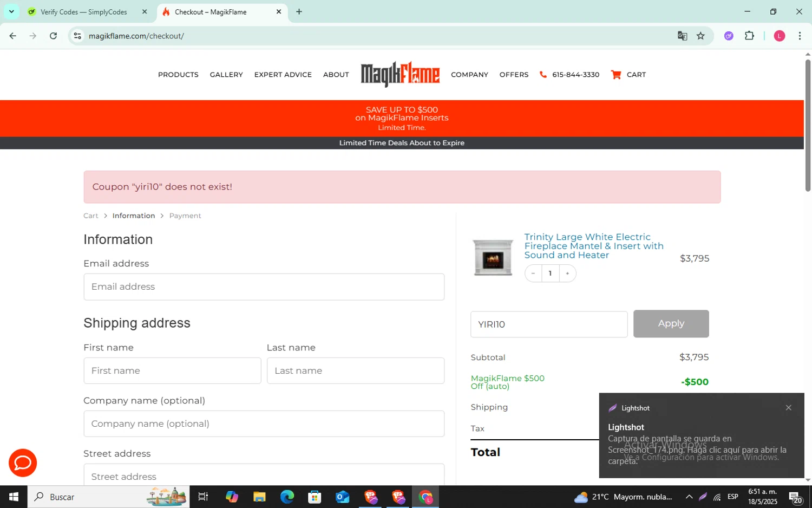Close the Checkout MagikFlame tab
Screen dimensions: 812x508
(279, 11)
